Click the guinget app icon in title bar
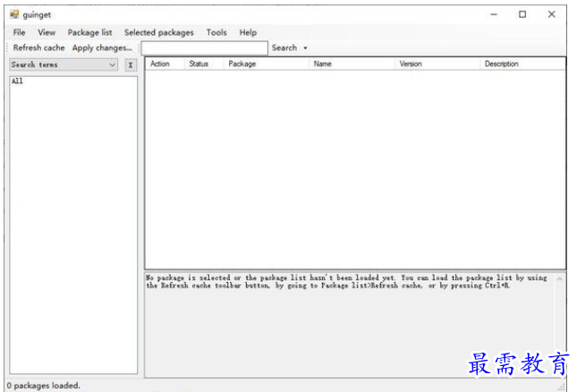Viewport: 577px width, 392px height. coord(14,14)
